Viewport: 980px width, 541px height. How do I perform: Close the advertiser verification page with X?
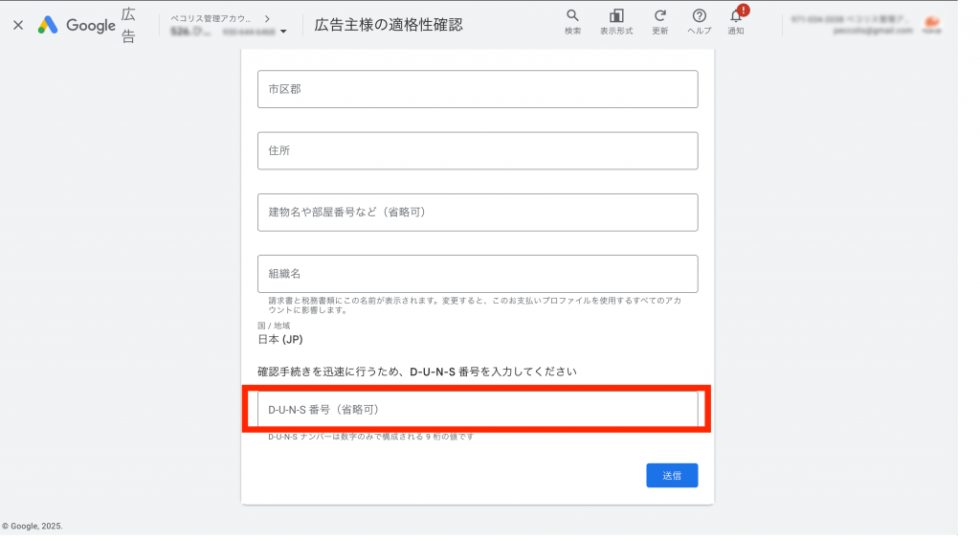pyautogui.click(x=18, y=25)
